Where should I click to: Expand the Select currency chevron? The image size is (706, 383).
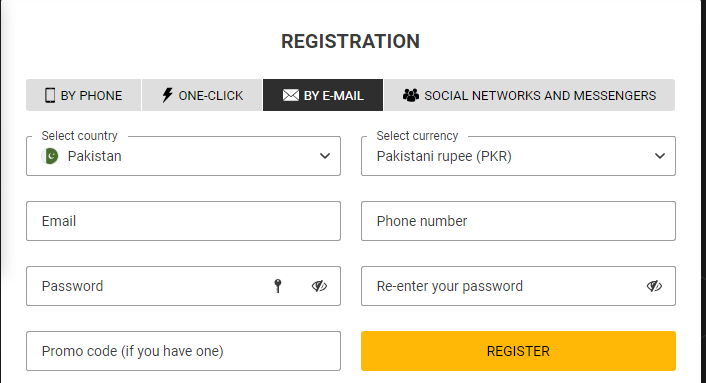(660, 156)
